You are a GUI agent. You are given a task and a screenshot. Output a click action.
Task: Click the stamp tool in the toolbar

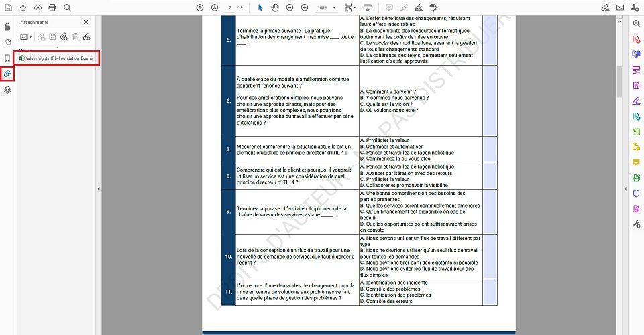click(433, 7)
